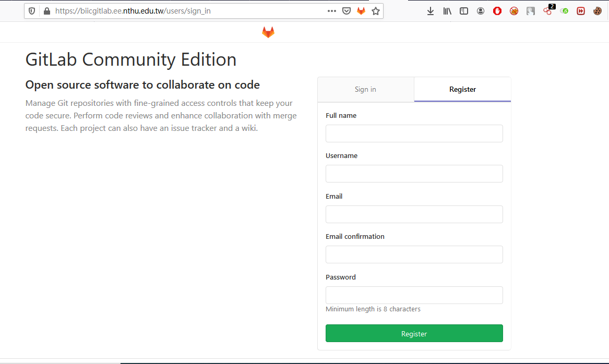Click the 'Email confirmation' label
Screen dimensions: 609x364
tap(355, 236)
